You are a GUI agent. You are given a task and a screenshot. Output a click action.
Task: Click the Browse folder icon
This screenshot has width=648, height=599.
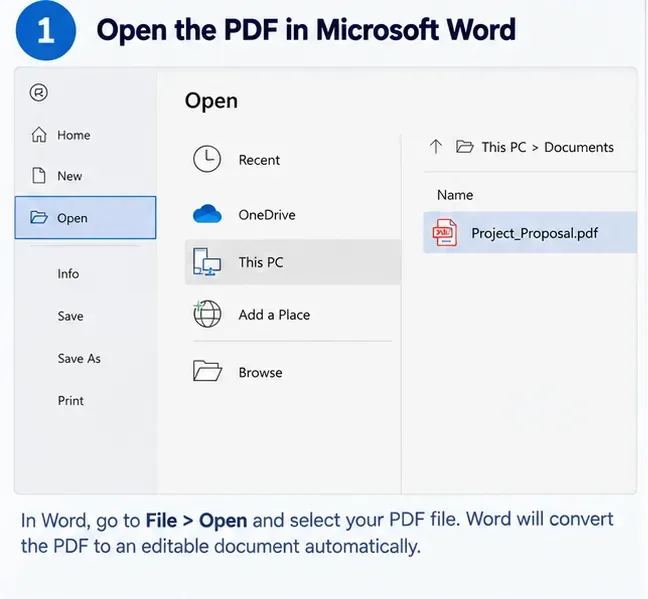tap(207, 370)
